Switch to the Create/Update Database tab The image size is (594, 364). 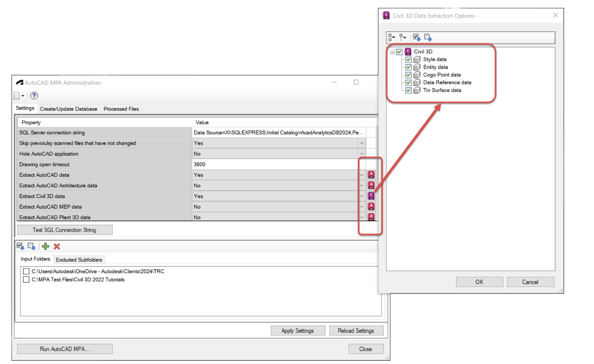[x=69, y=109]
